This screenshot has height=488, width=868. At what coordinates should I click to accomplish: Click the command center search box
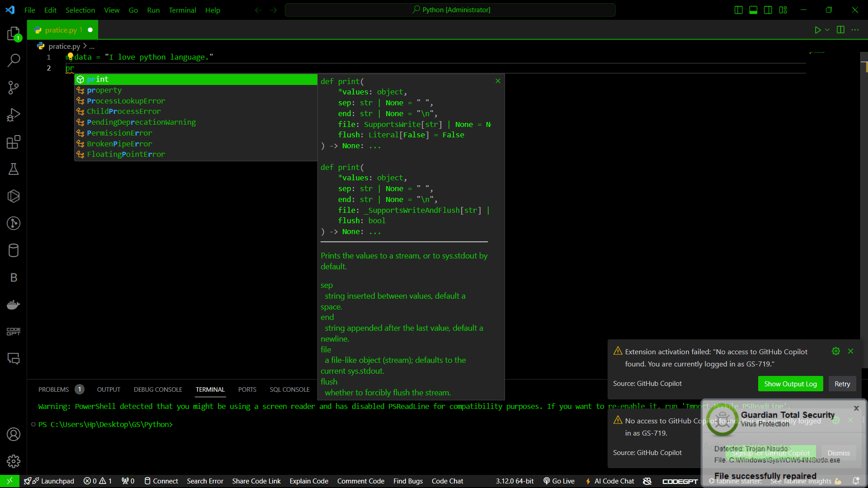pos(450,10)
